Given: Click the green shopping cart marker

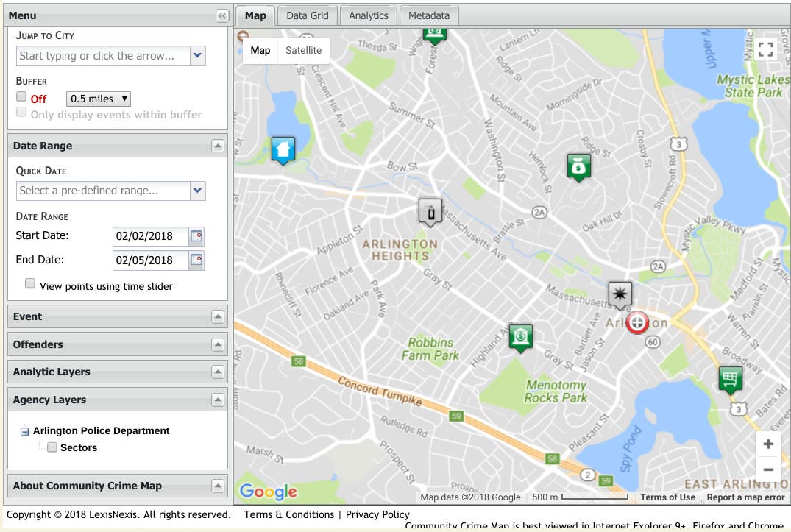Looking at the screenshot, I should 730,380.
